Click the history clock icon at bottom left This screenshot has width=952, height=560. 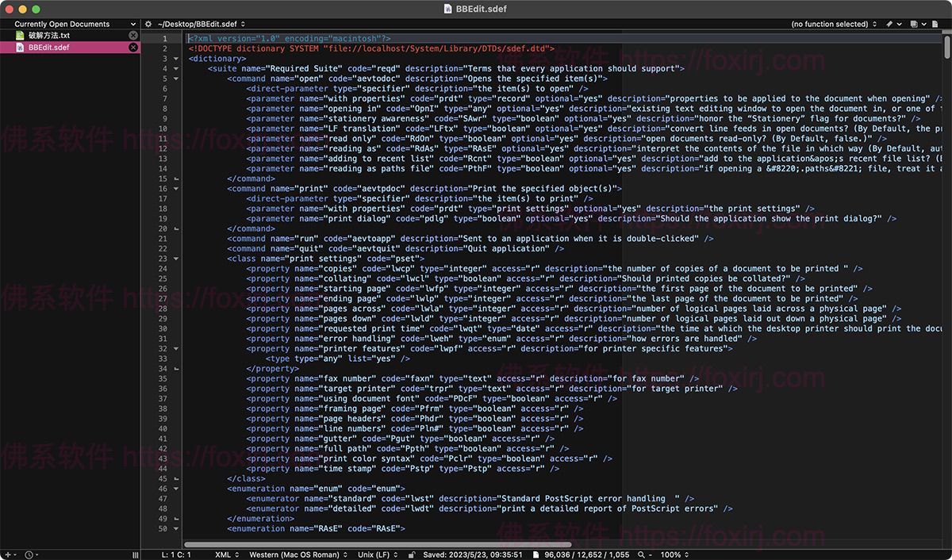pyautogui.click(x=29, y=554)
